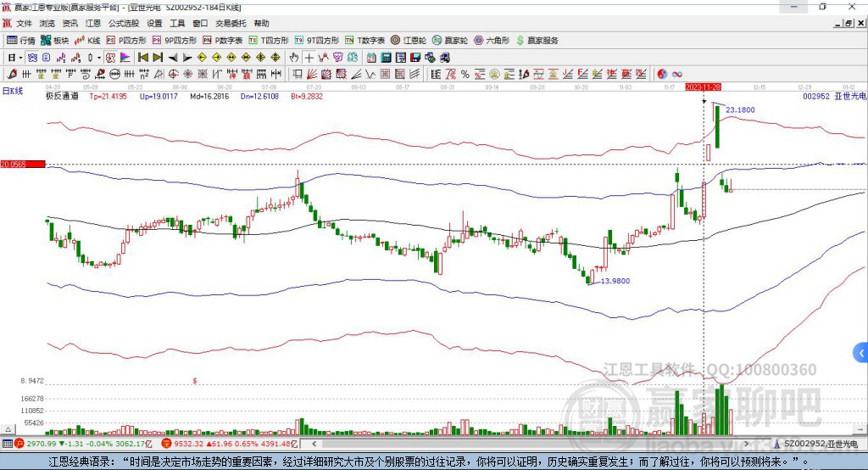Open the 工具 menu

pos(177,23)
